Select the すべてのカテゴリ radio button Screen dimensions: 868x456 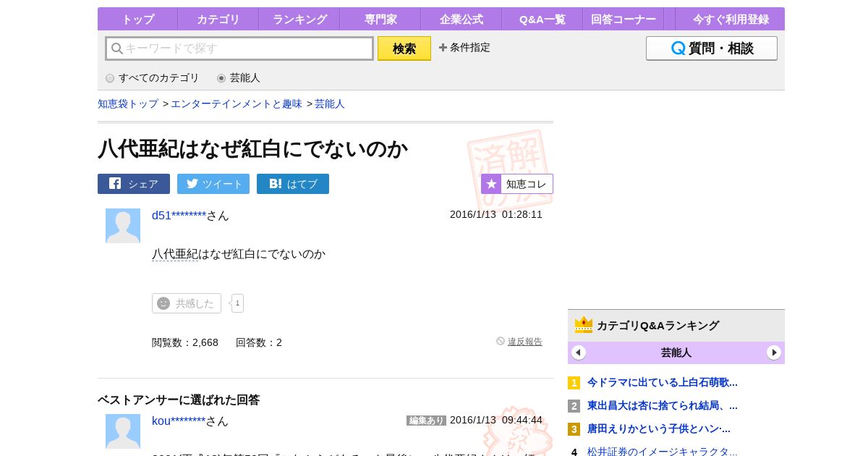pos(110,78)
